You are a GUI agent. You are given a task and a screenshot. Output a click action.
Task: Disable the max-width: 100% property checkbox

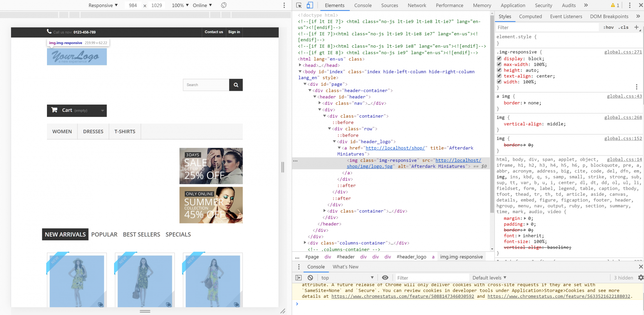pyautogui.click(x=499, y=64)
